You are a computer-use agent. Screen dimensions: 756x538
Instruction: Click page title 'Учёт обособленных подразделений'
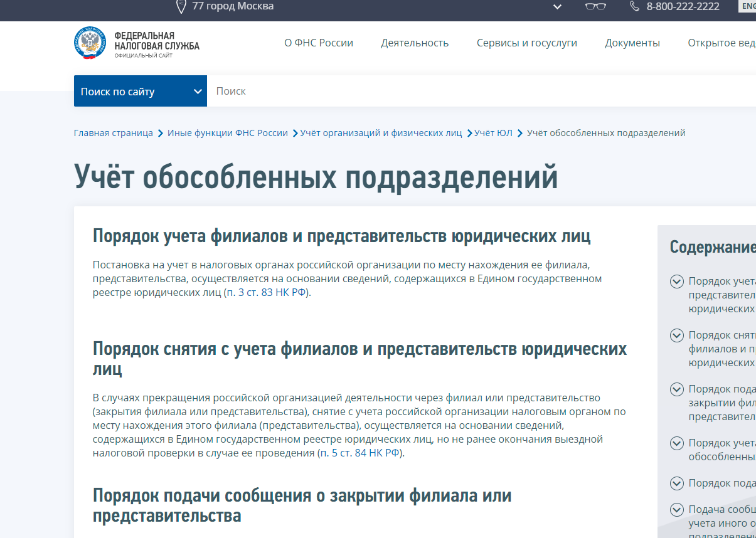316,176
